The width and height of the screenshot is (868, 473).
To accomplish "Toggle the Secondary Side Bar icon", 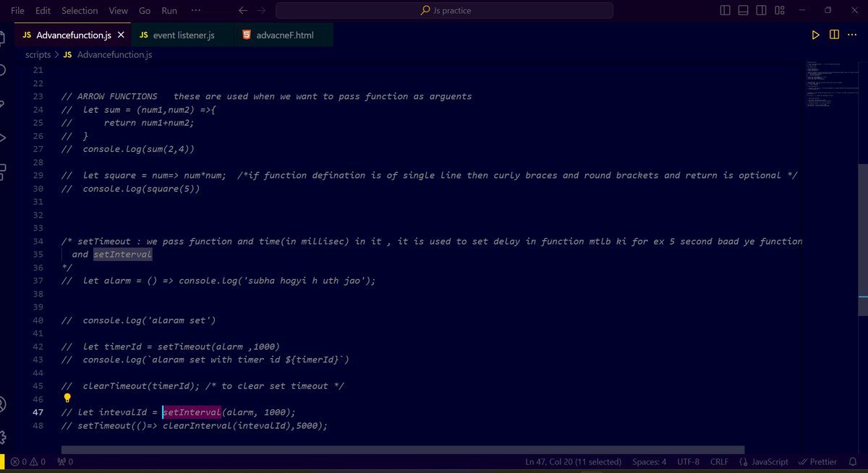I will (x=760, y=9).
